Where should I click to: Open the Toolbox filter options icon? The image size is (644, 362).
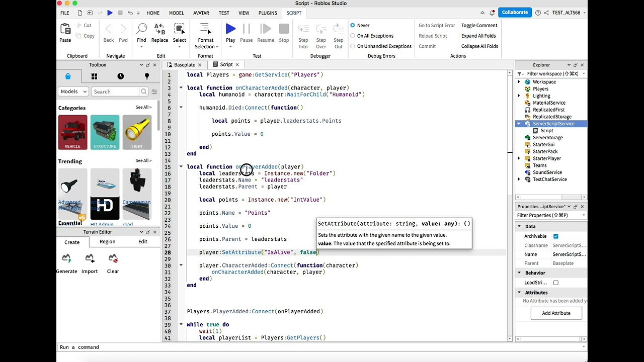click(154, 92)
